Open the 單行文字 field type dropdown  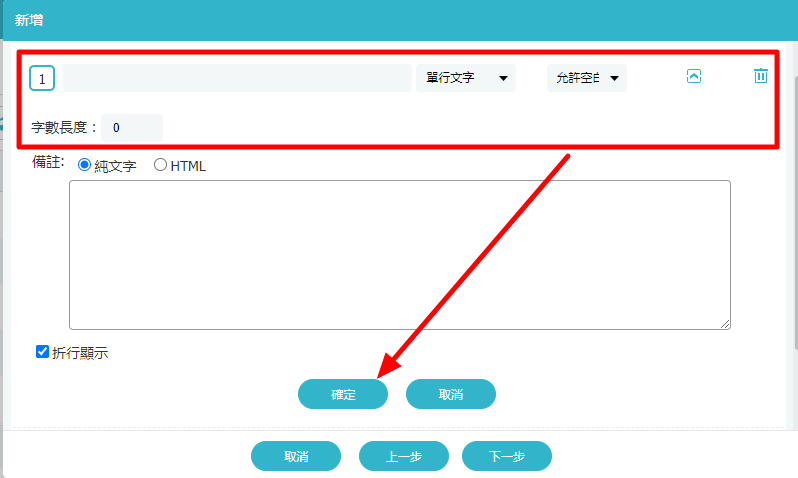click(465, 78)
